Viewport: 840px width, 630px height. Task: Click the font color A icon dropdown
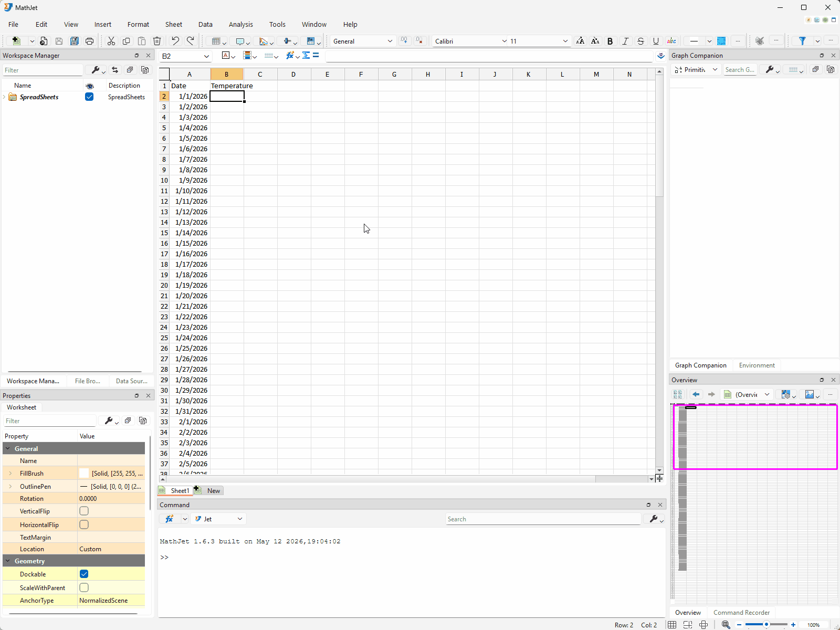228,55
